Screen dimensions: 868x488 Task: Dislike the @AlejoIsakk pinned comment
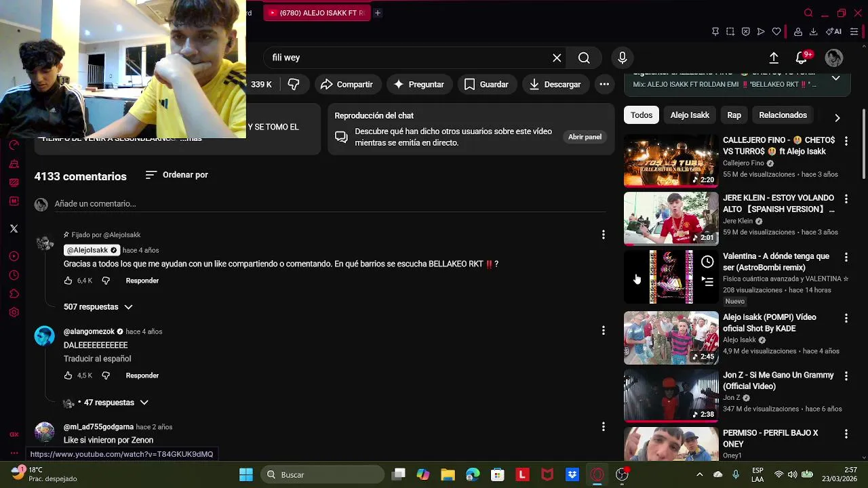pos(106,281)
